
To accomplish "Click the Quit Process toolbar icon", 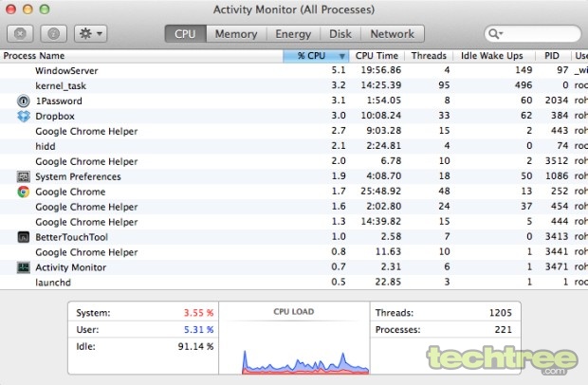I will [20, 34].
